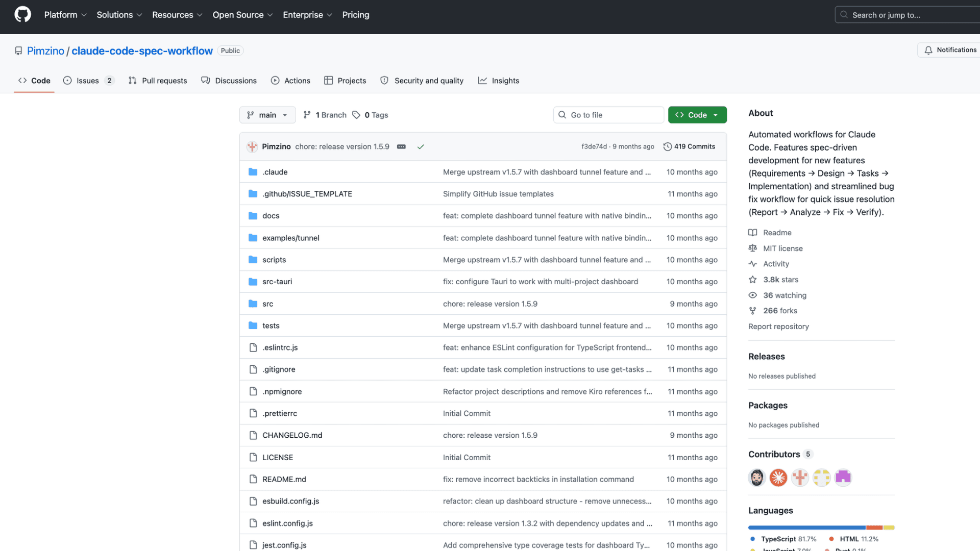Click the Pimzino commit author avatar
This screenshot has height=551, width=980.
252,147
